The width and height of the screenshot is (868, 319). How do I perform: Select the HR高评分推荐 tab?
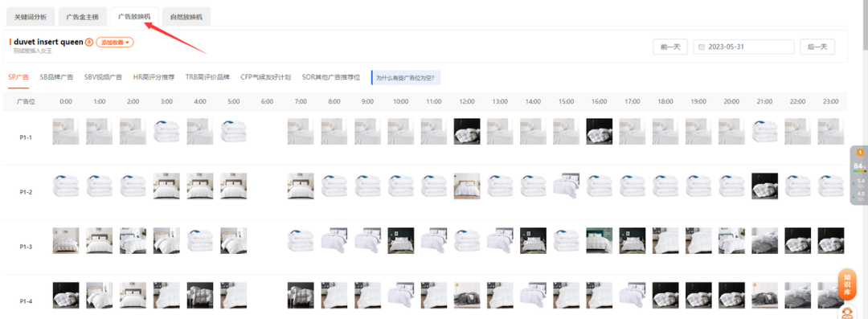click(x=154, y=77)
